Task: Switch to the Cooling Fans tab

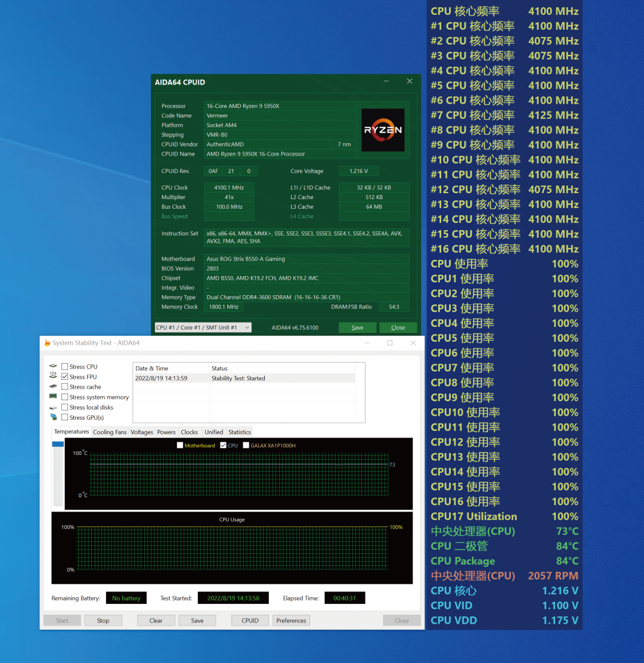Action: (110, 432)
